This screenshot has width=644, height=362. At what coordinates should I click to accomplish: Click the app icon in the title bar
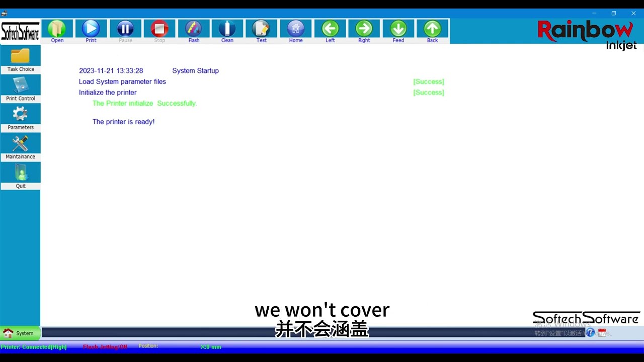coord(5,13)
